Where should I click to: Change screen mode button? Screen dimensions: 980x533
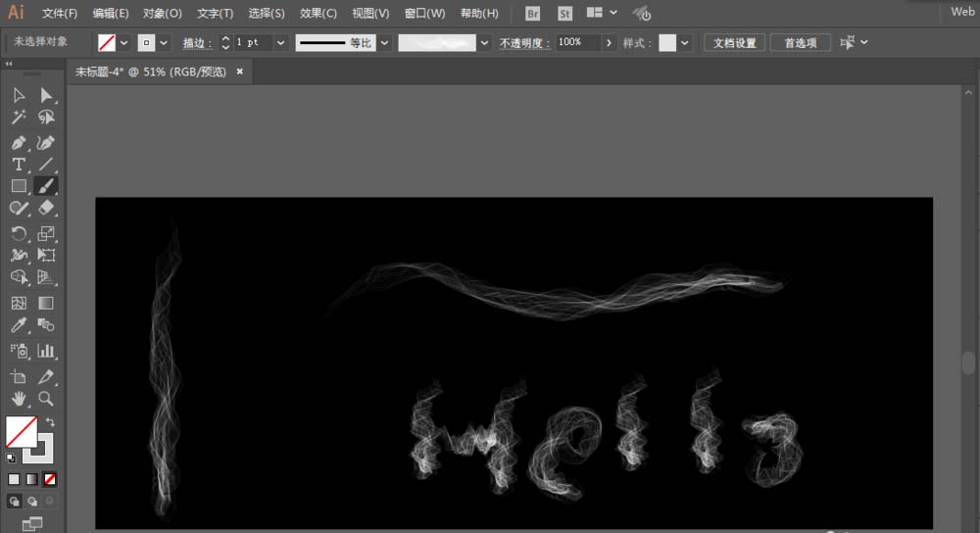pos(32,523)
